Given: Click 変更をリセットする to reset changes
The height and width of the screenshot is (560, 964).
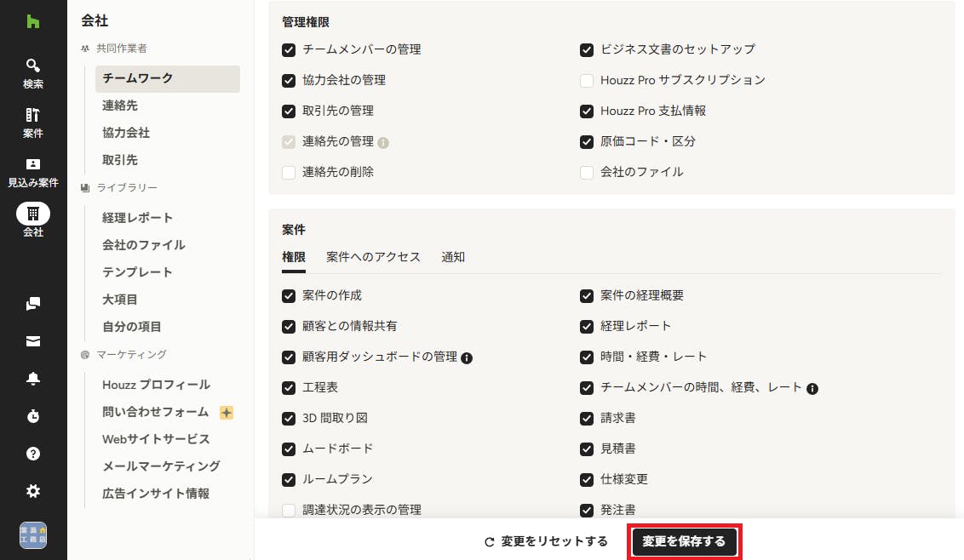Looking at the screenshot, I should pyautogui.click(x=546, y=541).
